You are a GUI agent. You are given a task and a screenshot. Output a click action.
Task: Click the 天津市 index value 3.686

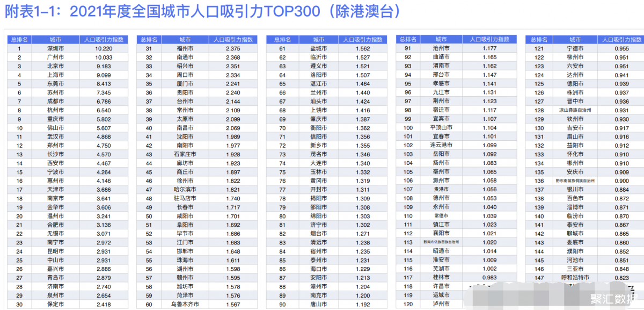coord(104,189)
